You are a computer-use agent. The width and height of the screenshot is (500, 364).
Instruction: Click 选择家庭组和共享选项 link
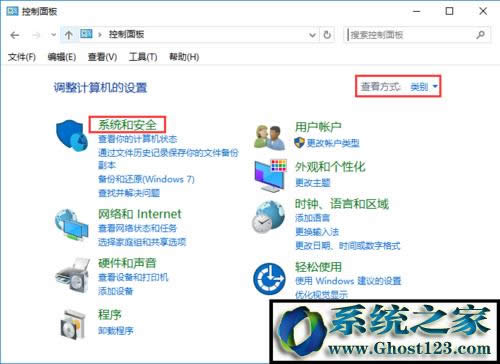coord(142,242)
